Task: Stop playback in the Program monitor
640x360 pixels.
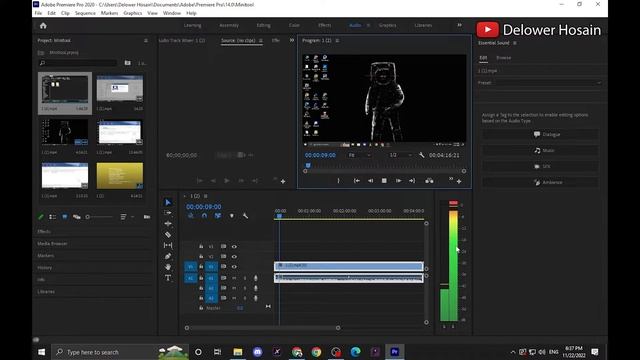Action: tap(384, 180)
